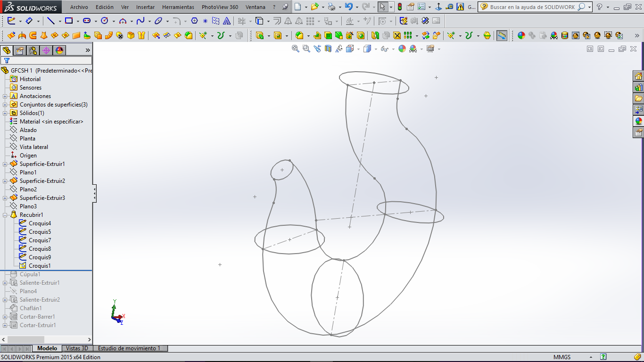Viewport: 644px width, 362px height.
Task: Click the help search input field
Action: point(533,7)
